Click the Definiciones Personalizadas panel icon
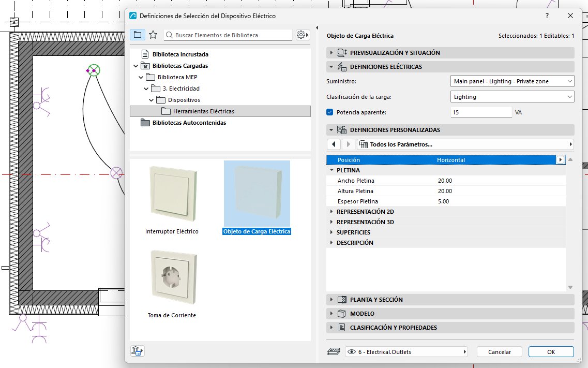 [x=342, y=130]
